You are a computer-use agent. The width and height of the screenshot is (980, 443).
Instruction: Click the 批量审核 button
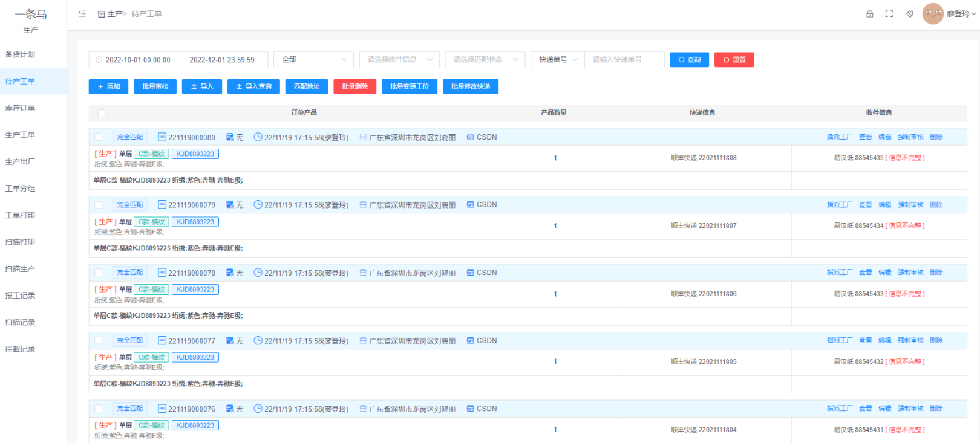click(x=155, y=86)
